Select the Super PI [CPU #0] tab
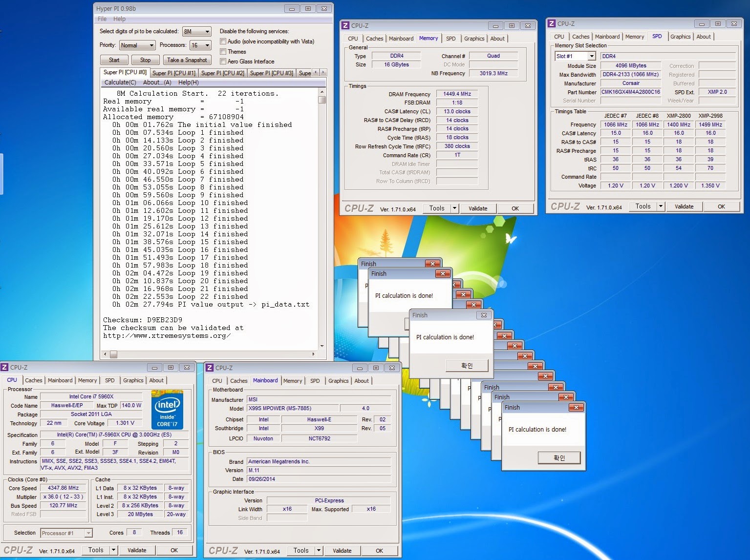Image resolution: width=750 pixels, height=560 pixels. coord(125,72)
